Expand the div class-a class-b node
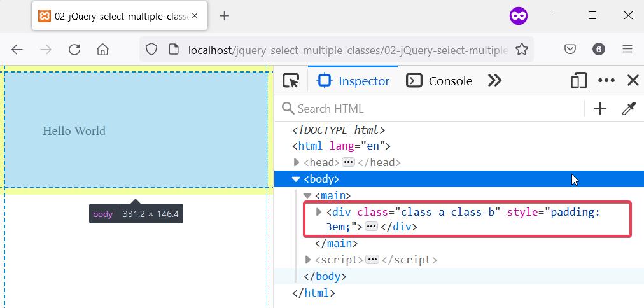This screenshot has height=308, width=644. coord(319,212)
